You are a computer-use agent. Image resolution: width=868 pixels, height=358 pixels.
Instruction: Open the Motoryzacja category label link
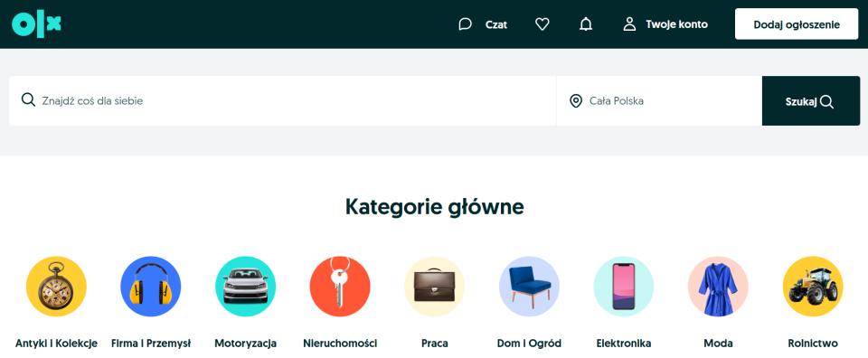[x=245, y=344]
